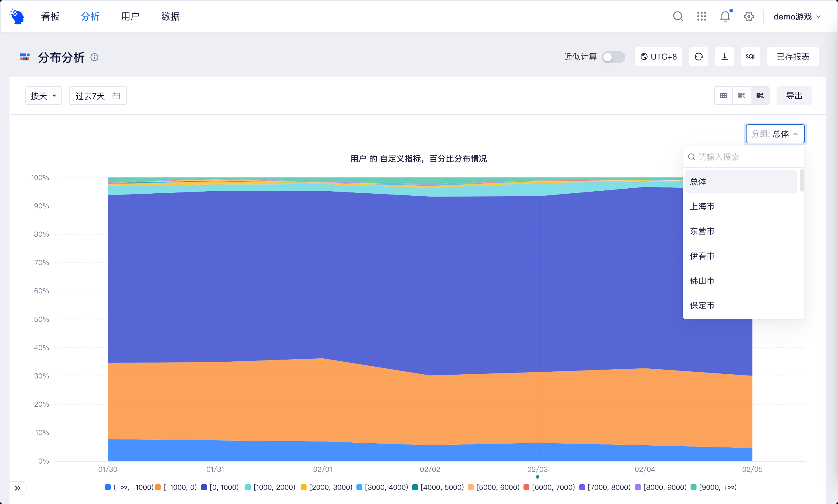This screenshot has height=504, width=838.
Task: Click the 已存报表 button
Action: [793, 57]
